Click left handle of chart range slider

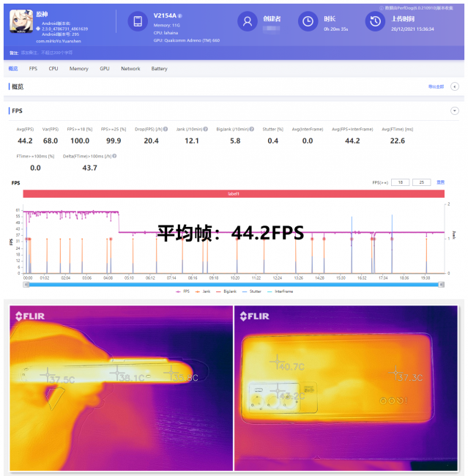point(26,284)
